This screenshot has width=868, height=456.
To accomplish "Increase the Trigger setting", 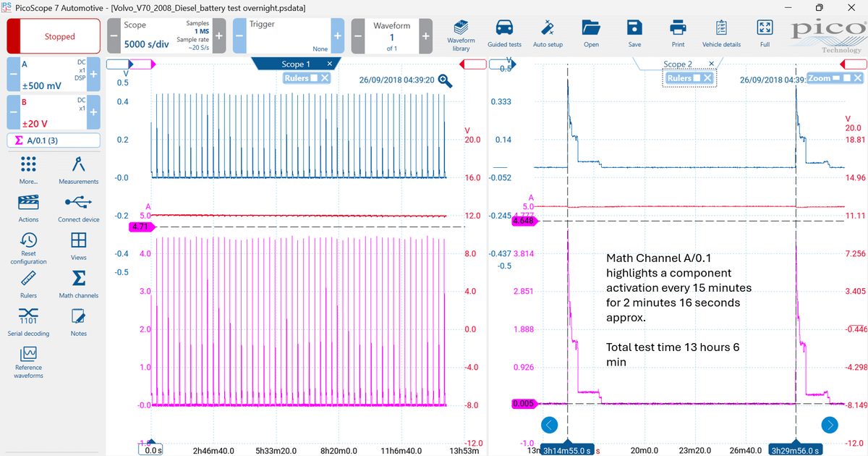I will click(338, 35).
